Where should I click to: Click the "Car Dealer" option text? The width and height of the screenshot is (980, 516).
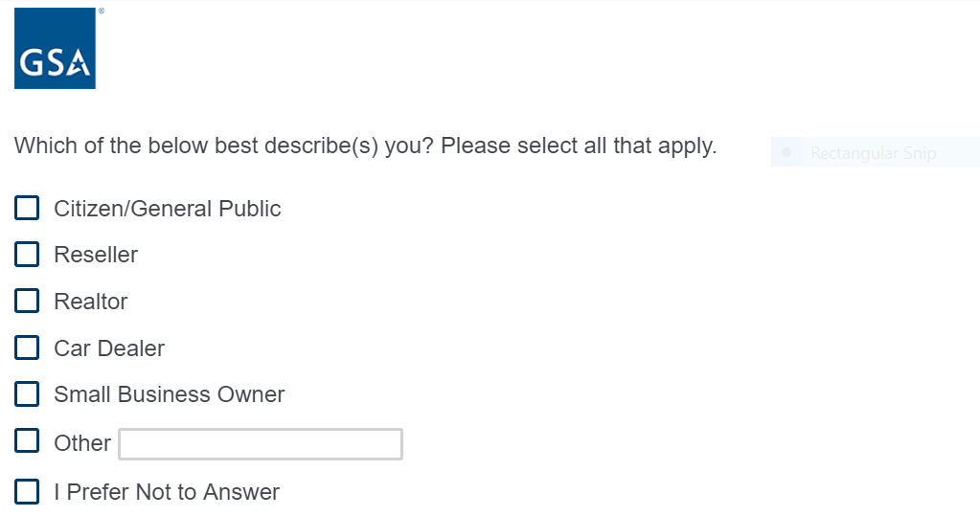pos(109,348)
